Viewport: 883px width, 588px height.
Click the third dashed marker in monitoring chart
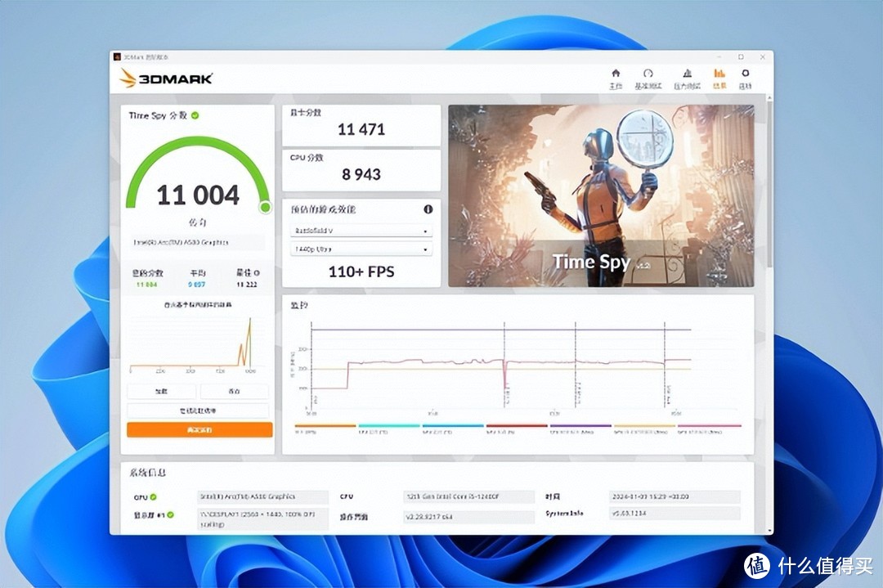tap(576, 365)
